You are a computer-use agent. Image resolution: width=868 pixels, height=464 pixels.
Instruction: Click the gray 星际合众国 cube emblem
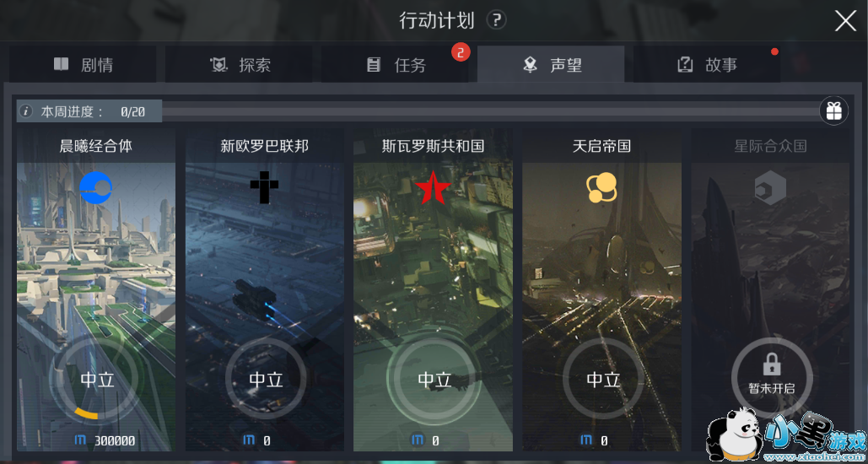click(770, 187)
